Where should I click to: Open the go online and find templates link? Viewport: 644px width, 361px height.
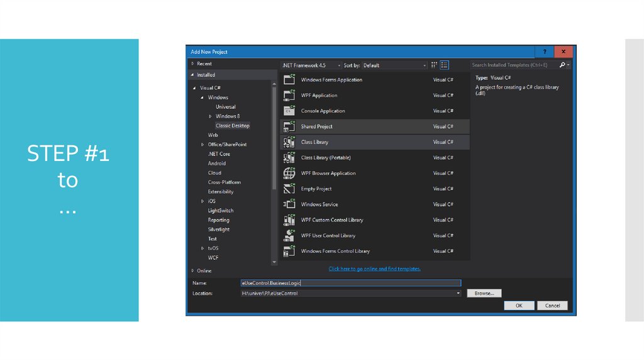(x=374, y=269)
